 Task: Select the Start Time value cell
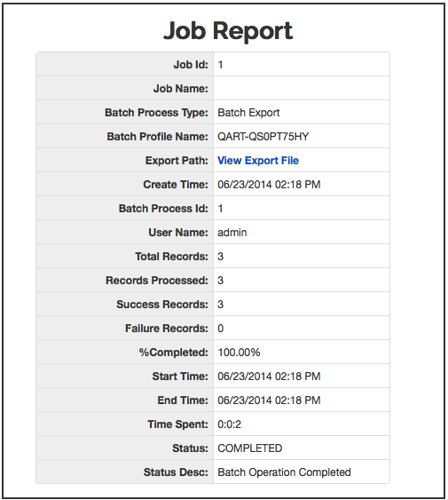[302, 377]
